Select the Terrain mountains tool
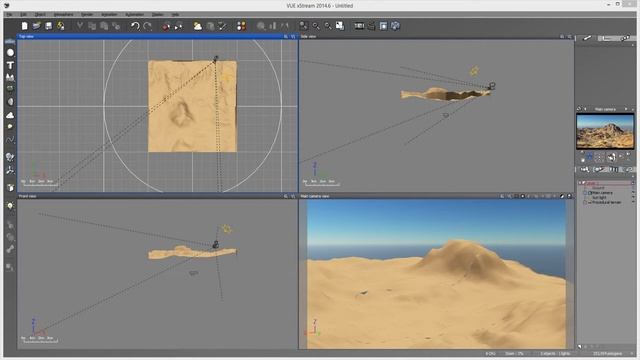 tap(10, 77)
